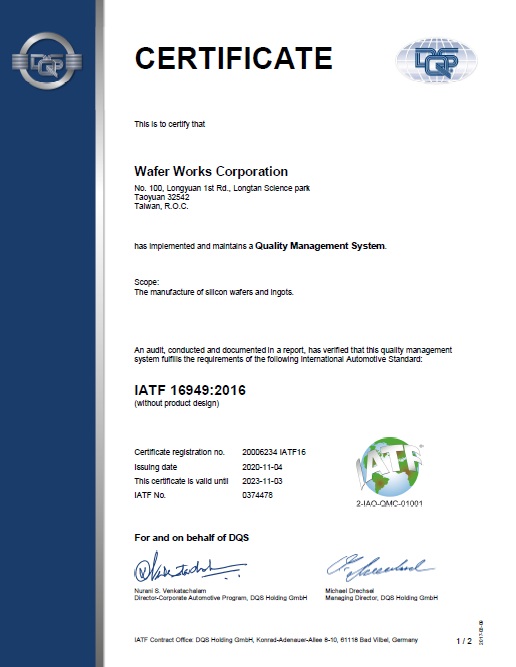516x667 pixels.
Task: Click '(without product design)' note
Action: [x=177, y=403]
